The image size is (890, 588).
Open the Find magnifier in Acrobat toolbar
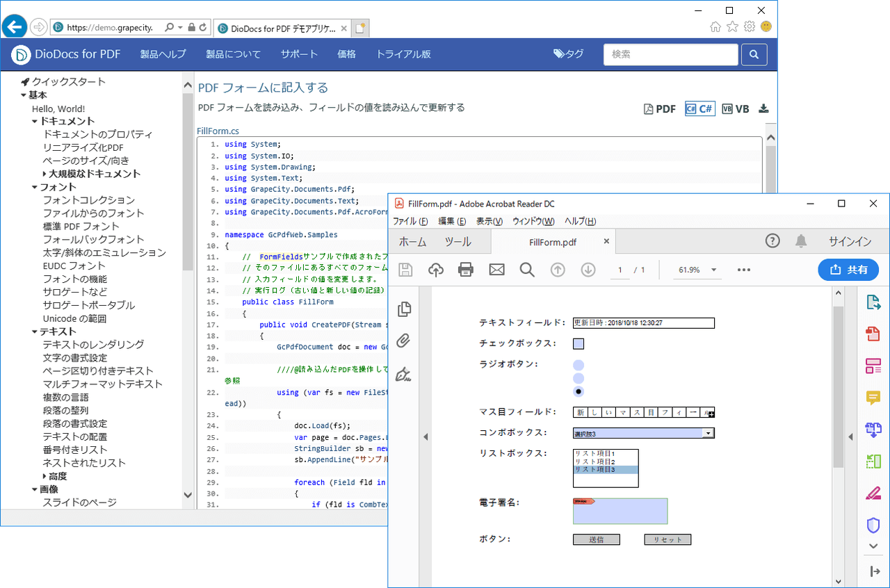pyautogui.click(x=527, y=270)
